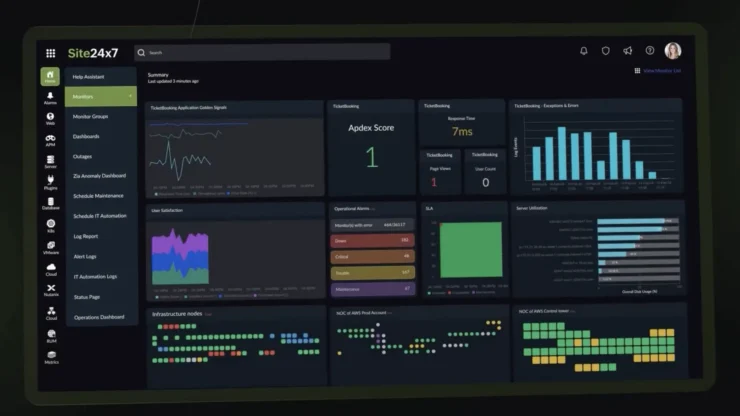Open Schedule IT Automation
This screenshot has height=416, width=740.
tap(100, 216)
